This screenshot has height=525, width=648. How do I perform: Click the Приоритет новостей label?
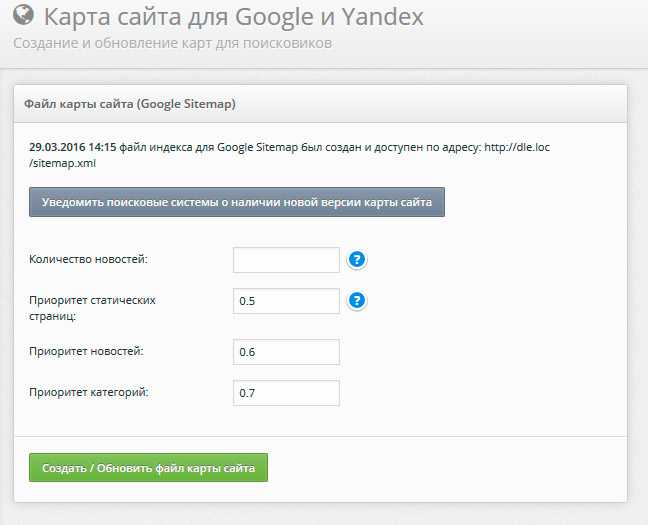(86, 351)
